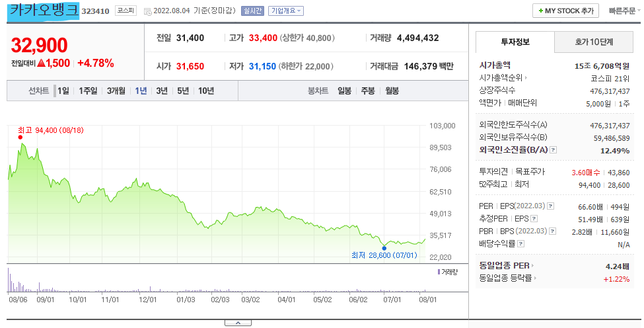The width and height of the screenshot is (644, 328).
Task: Switch to the 일봉 candle chart
Action: 344,91
